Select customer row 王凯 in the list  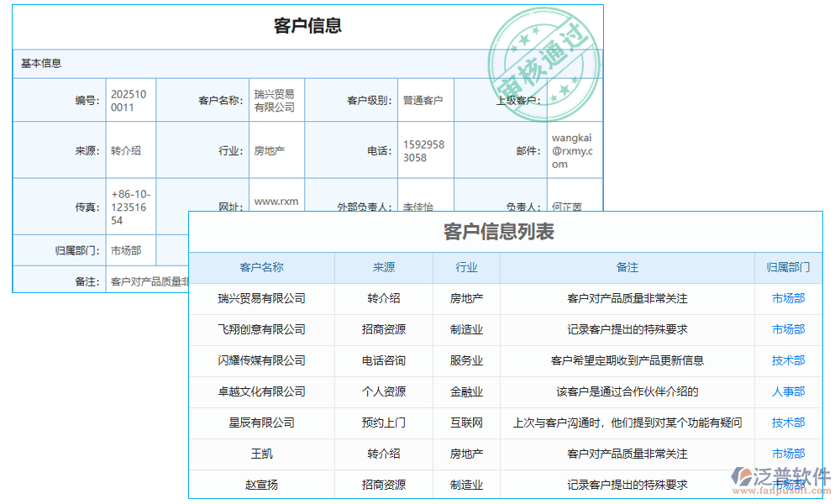pyautogui.click(x=260, y=454)
